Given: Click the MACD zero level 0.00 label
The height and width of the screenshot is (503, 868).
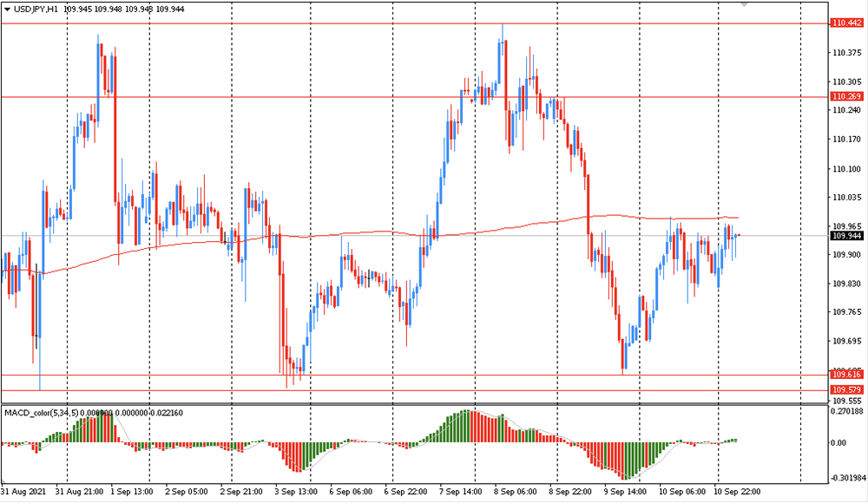Looking at the screenshot, I should [839, 442].
